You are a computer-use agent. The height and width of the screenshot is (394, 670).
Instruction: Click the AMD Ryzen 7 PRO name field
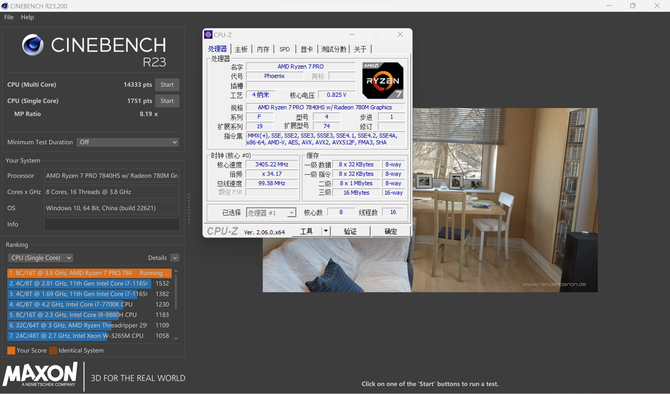tap(301, 66)
